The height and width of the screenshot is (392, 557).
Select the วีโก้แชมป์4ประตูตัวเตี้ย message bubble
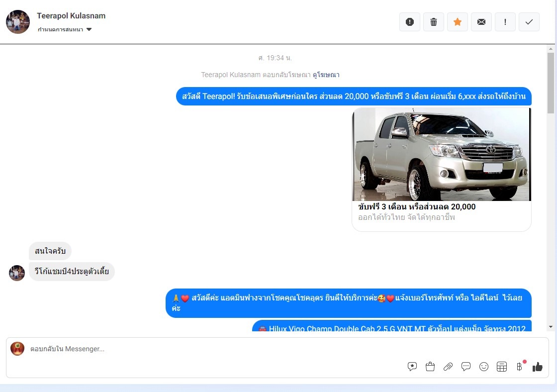pyautogui.click(x=72, y=272)
